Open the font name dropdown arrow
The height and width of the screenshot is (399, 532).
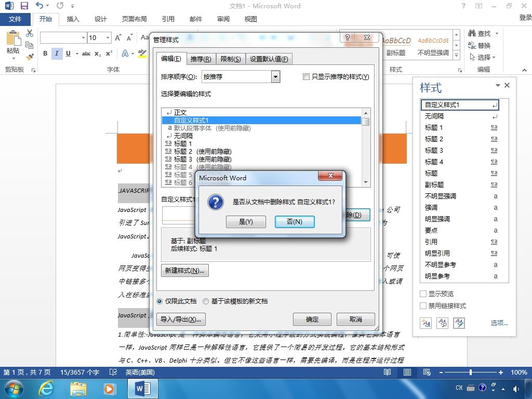83,37
